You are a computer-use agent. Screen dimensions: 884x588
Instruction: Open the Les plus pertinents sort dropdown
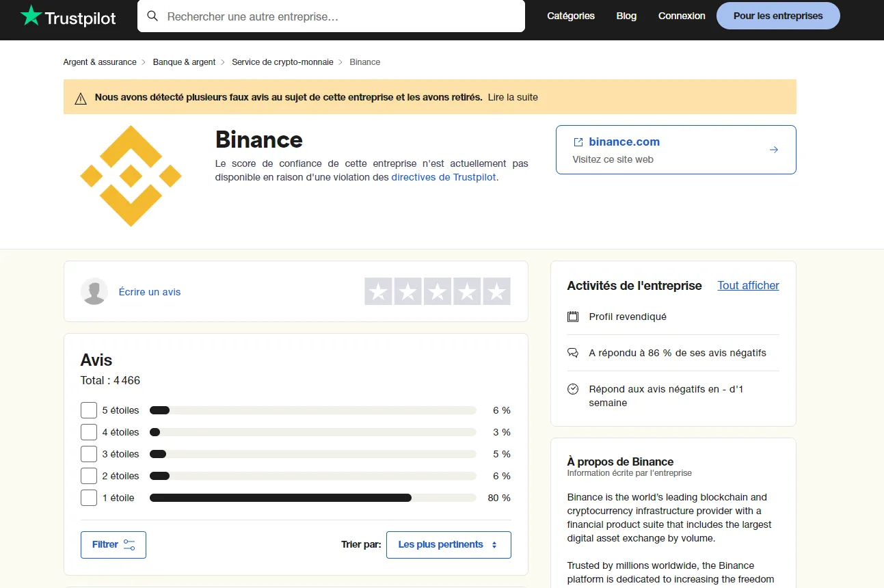[448, 545]
